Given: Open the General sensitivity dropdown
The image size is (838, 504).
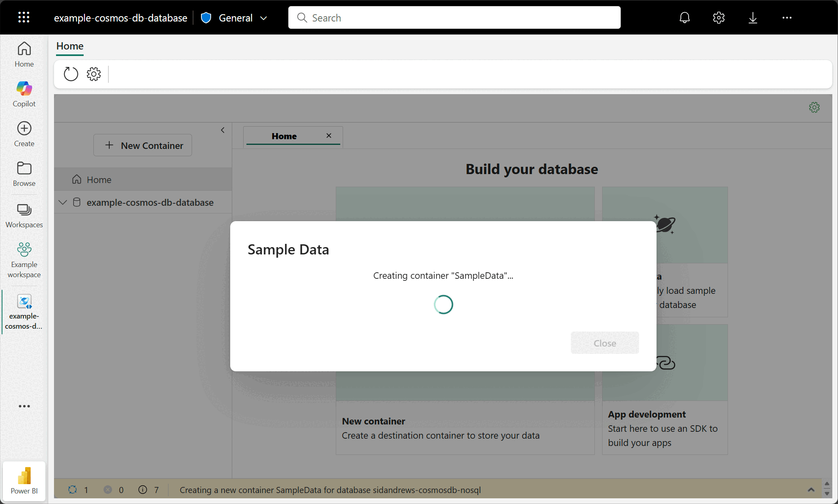Looking at the screenshot, I should coord(243,18).
